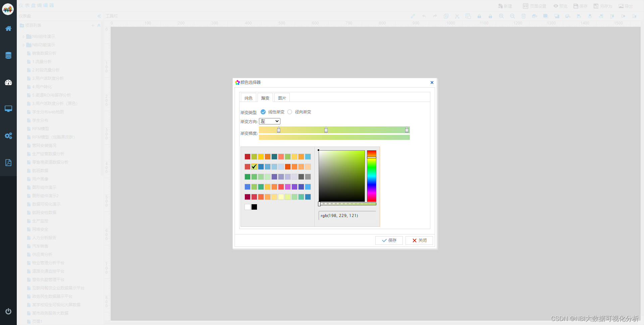Click the closed lock icon in toolbar
This screenshot has width=644, height=325.
(x=479, y=16)
